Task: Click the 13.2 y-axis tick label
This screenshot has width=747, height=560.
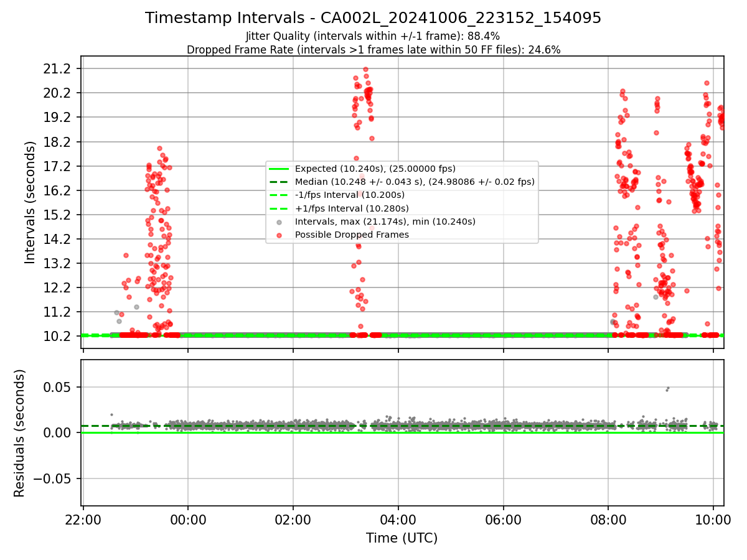Action: [58, 263]
